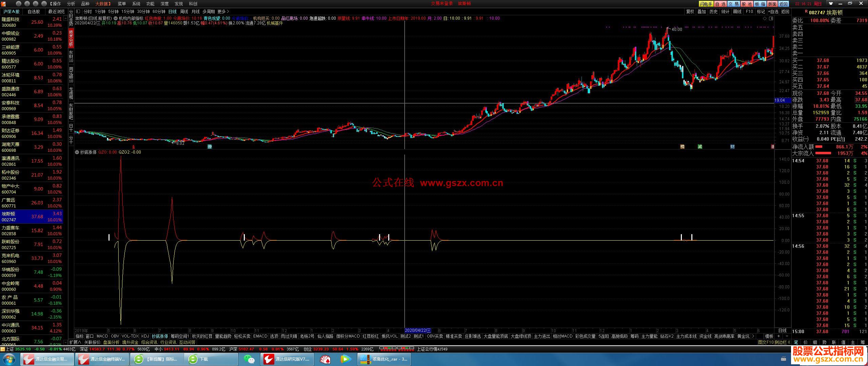The image size is (868, 366).
Task: Select the 笔 tab in right panel
Action: point(796,342)
